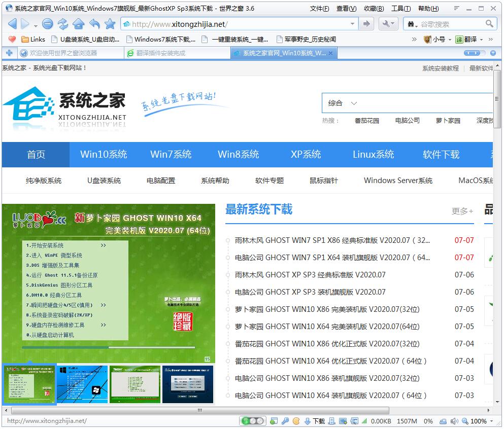Open the 综合 search category dropdown

click(x=342, y=103)
